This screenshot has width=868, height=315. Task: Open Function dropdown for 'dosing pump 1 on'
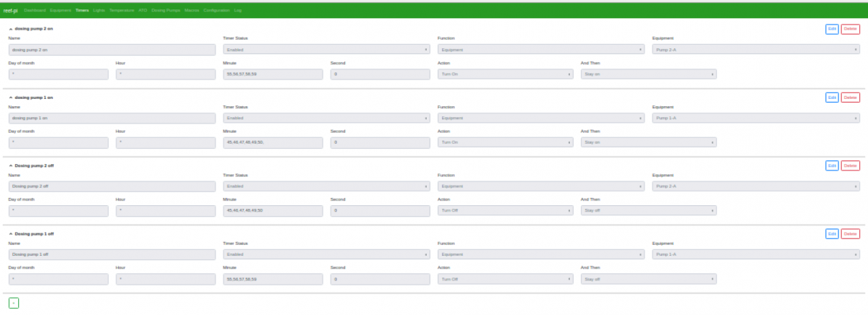(x=541, y=118)
